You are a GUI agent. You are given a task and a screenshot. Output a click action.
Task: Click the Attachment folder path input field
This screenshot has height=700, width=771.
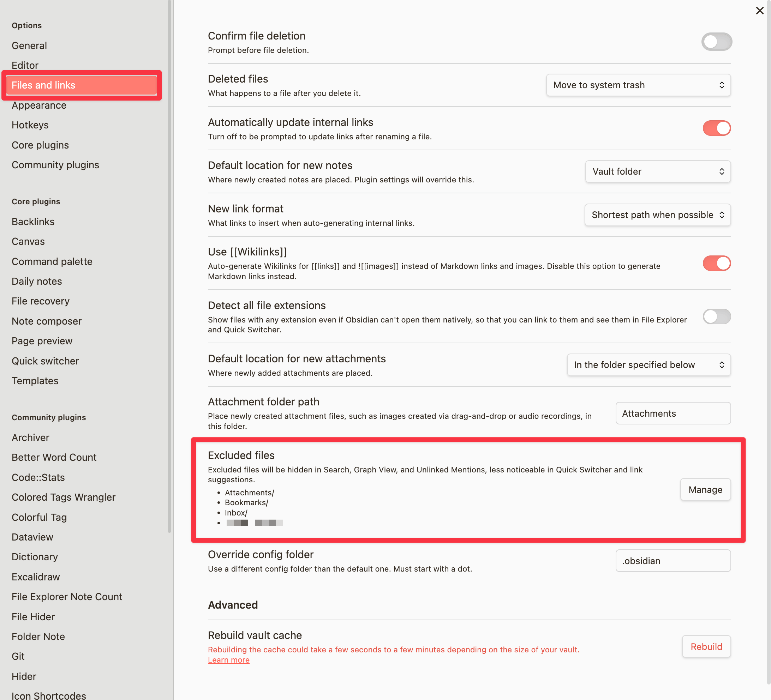click(672, 413)
